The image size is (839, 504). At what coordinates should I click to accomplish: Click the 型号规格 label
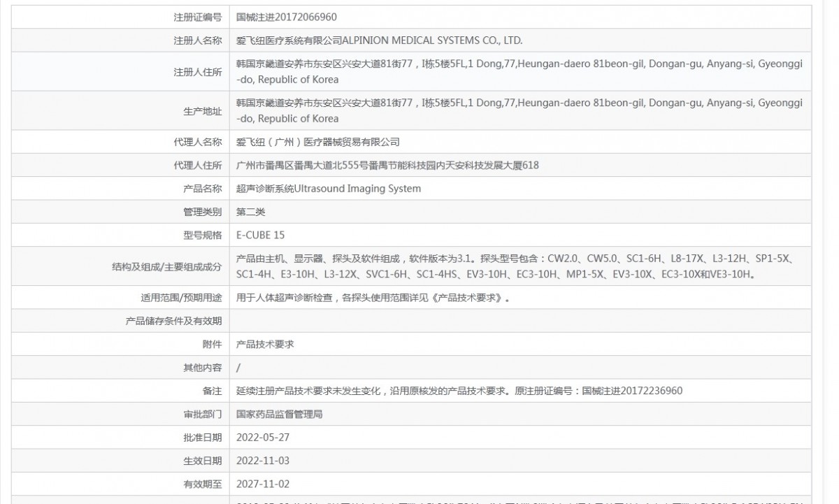(203, 235)
